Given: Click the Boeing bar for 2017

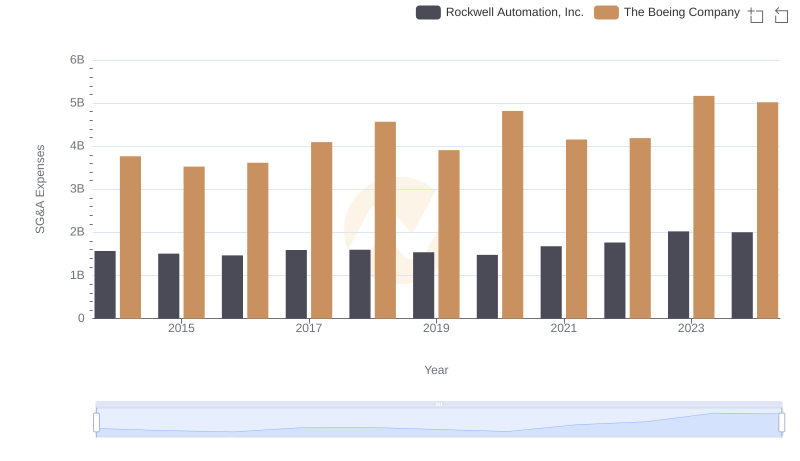Looking at the screenshot, I should coord(321,230).
